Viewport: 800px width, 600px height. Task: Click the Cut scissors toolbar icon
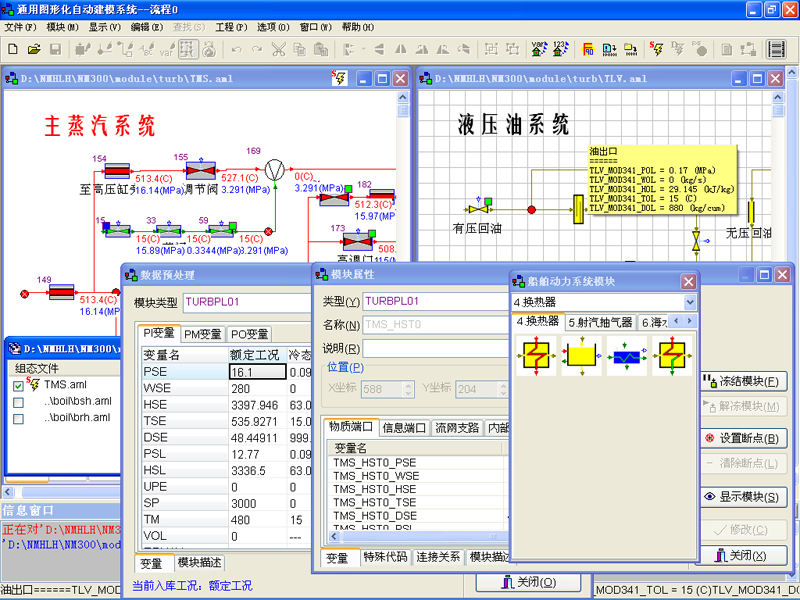click(x=278, y=49)
